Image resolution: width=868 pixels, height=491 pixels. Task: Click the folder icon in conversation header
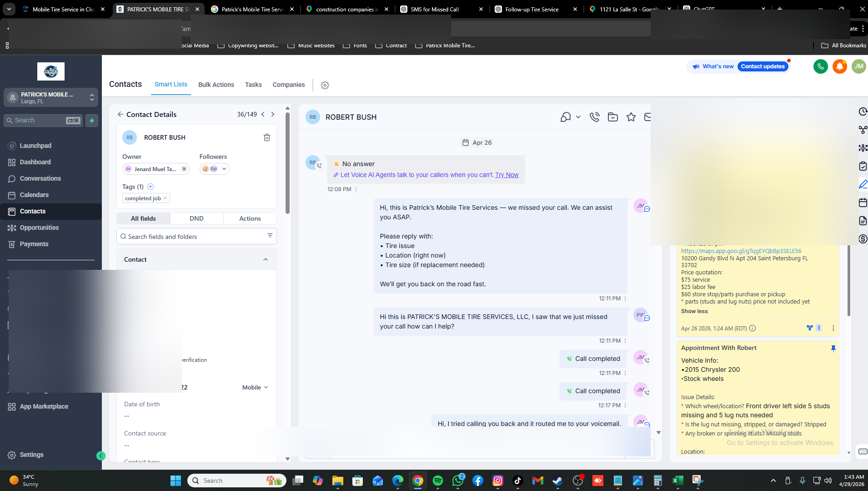click(x=613, y=117)
